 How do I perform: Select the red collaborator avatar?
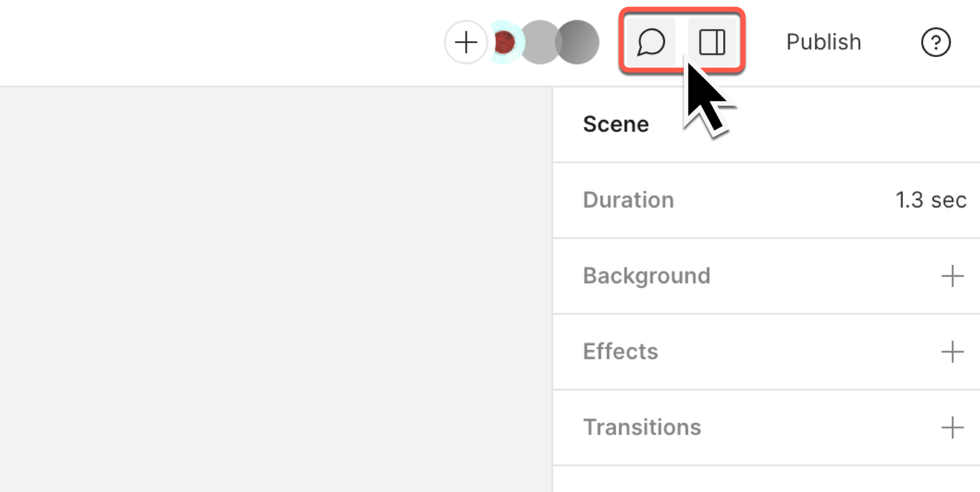point(505,42)
